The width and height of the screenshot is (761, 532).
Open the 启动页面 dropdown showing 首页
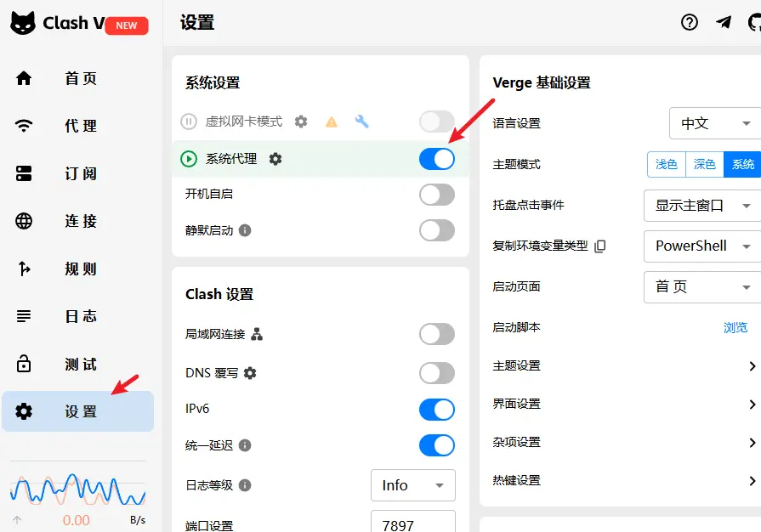click(x=702, y=287)
